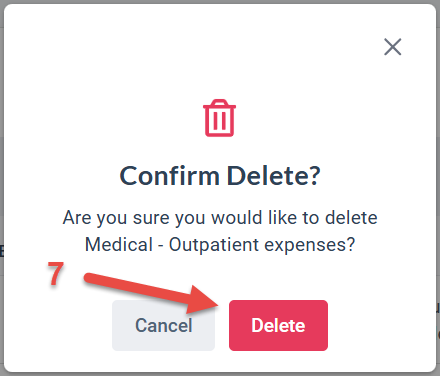This screenshot has height=376, width=440.
Task: Close the Confirm Delete dialog with X
Action: coord(393,47)
